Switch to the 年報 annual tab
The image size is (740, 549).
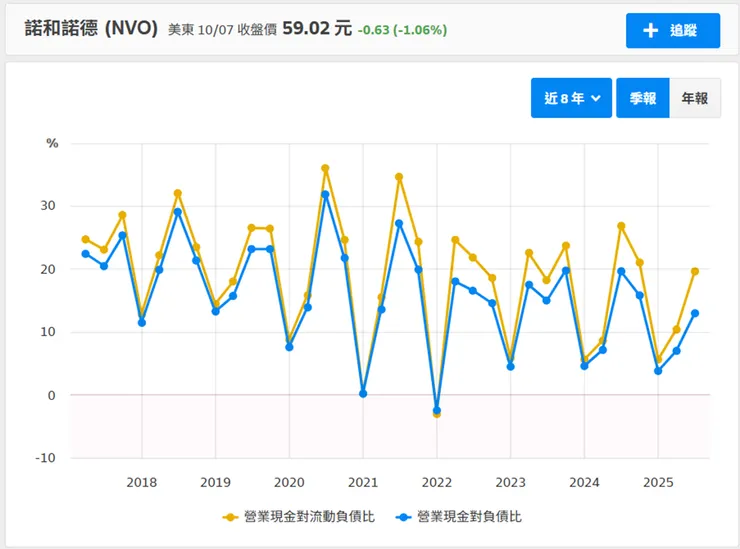click(695, 98)
